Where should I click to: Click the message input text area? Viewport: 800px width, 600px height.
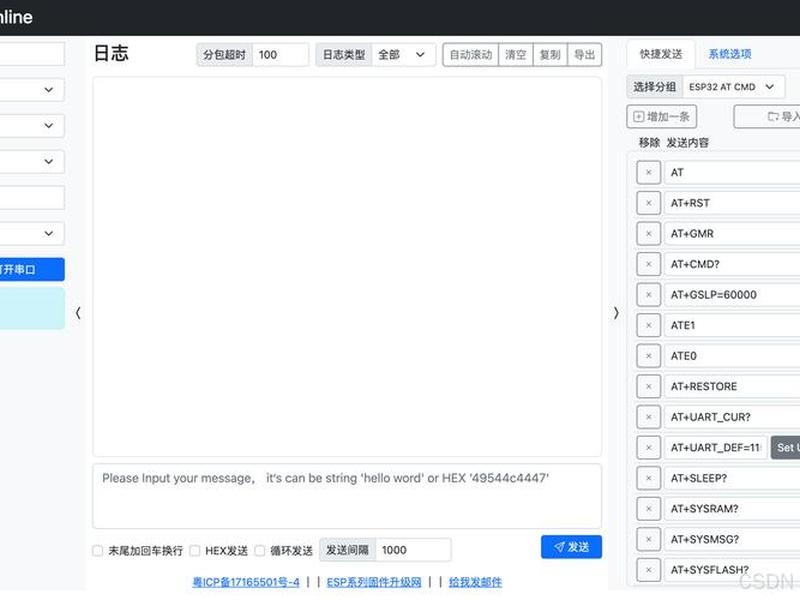347,496
